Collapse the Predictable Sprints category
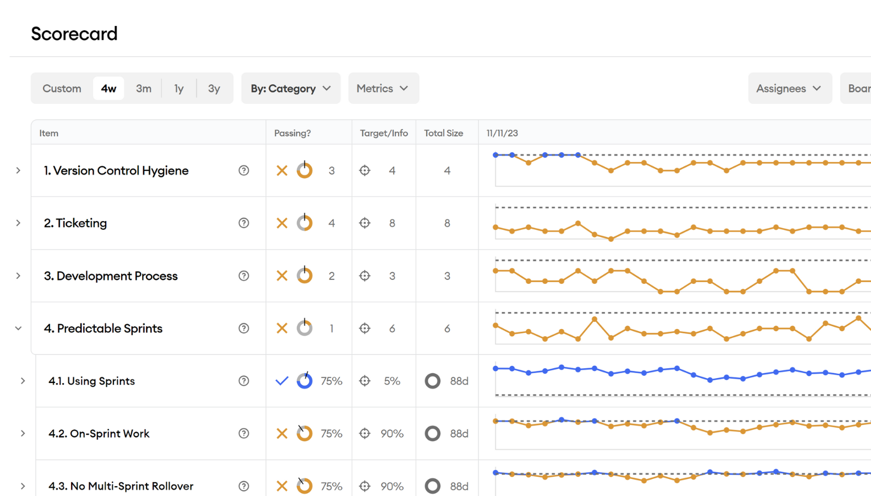 18,328
